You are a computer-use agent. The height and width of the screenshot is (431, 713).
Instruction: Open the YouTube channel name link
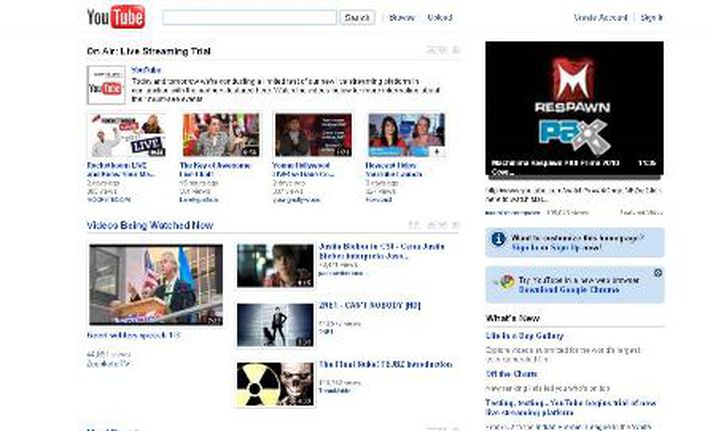pos(146,70)
